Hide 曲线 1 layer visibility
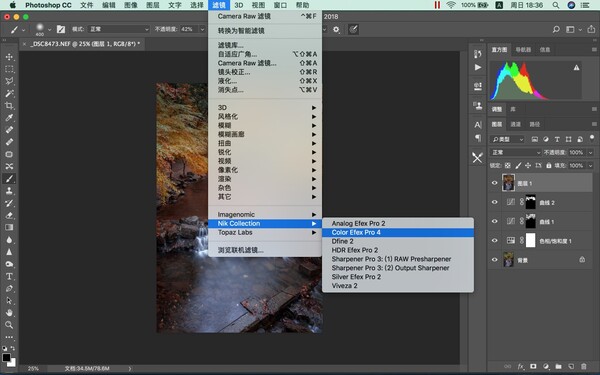Screen dimensions: 600x375 tap(494, 221)
